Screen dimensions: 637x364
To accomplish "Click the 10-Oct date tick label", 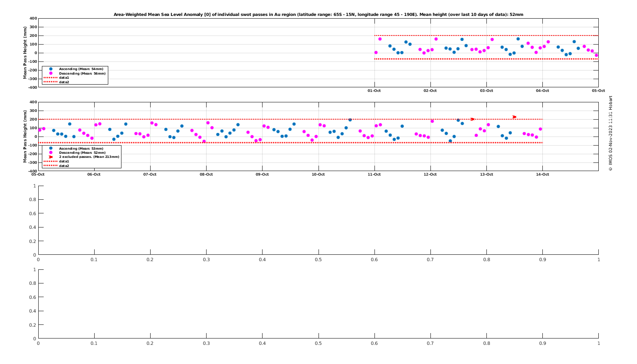I will tap(318, 174).
